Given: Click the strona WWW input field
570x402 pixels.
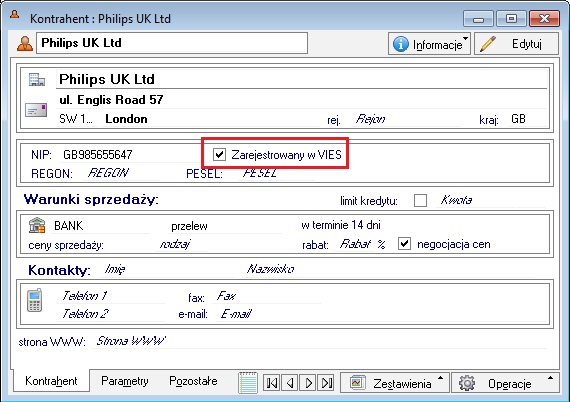Looking at the screenshot, I should (x=319, y=341).
